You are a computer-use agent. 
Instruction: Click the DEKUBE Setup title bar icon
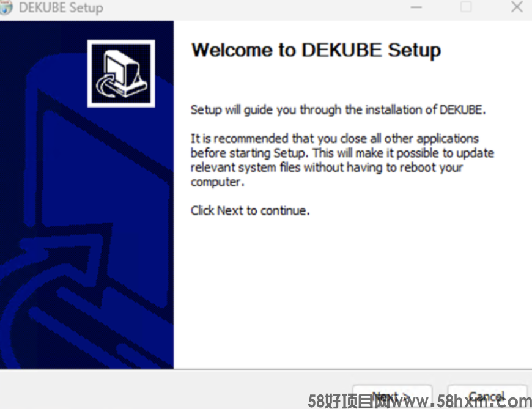point(6,7)
